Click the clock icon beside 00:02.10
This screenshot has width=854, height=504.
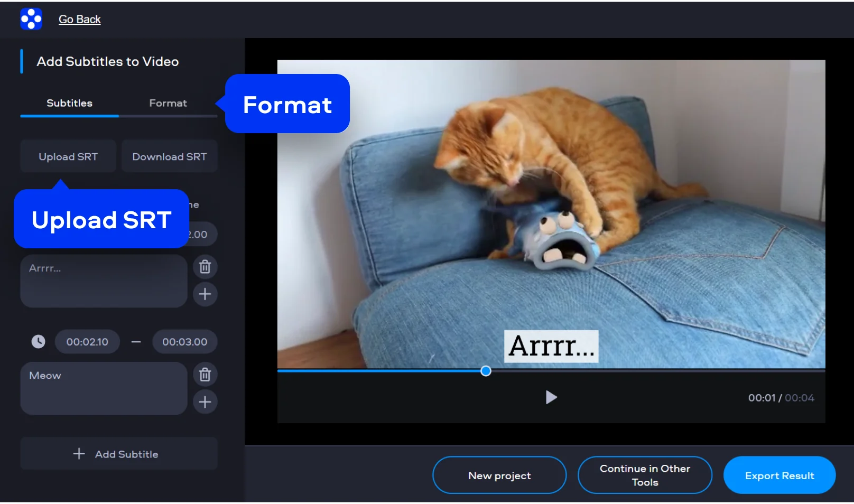click(38, 342)
